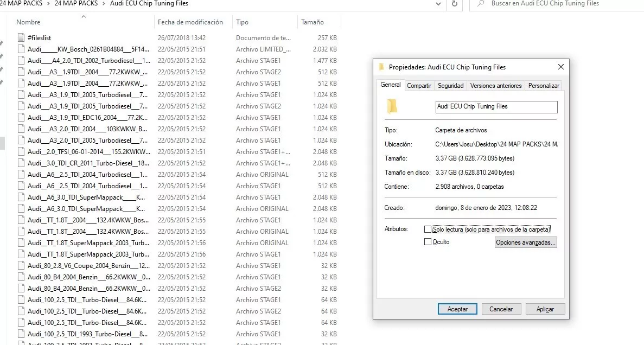Select the #fileslist document icon

click(21, 38)
